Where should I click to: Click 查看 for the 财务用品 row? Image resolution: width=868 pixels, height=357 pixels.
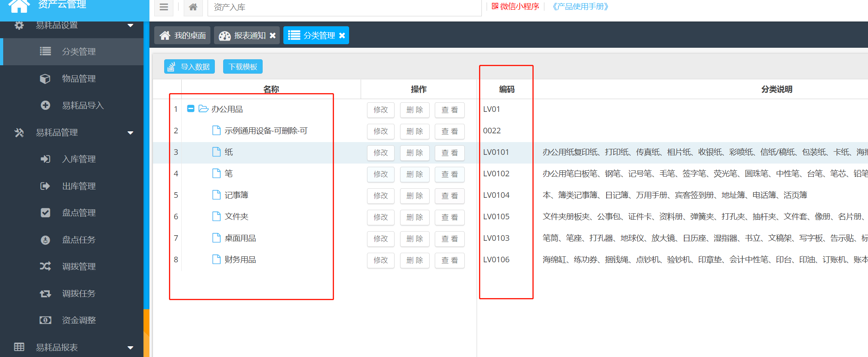450,260
